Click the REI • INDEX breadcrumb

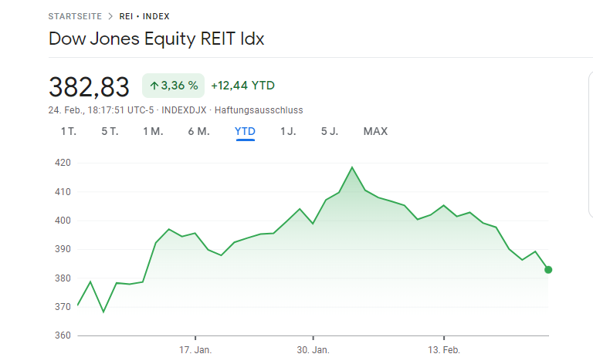pos(144,16)
